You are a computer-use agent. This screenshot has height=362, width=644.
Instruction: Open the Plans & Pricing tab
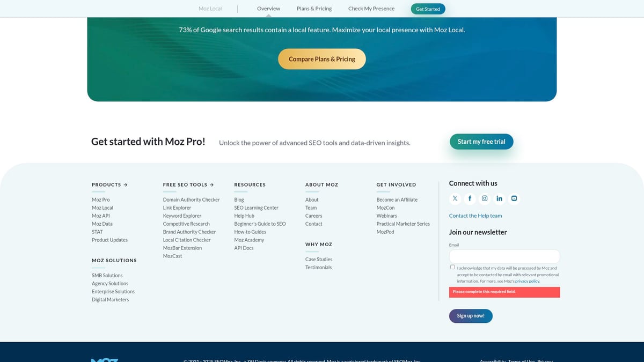click(x=314, y=8)
